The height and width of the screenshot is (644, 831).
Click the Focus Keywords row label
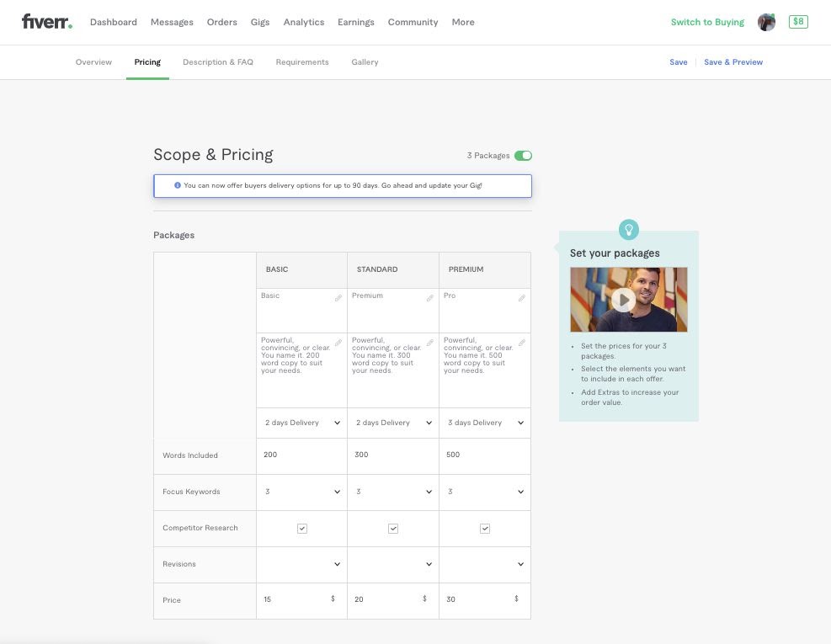(x=191, y=492)
